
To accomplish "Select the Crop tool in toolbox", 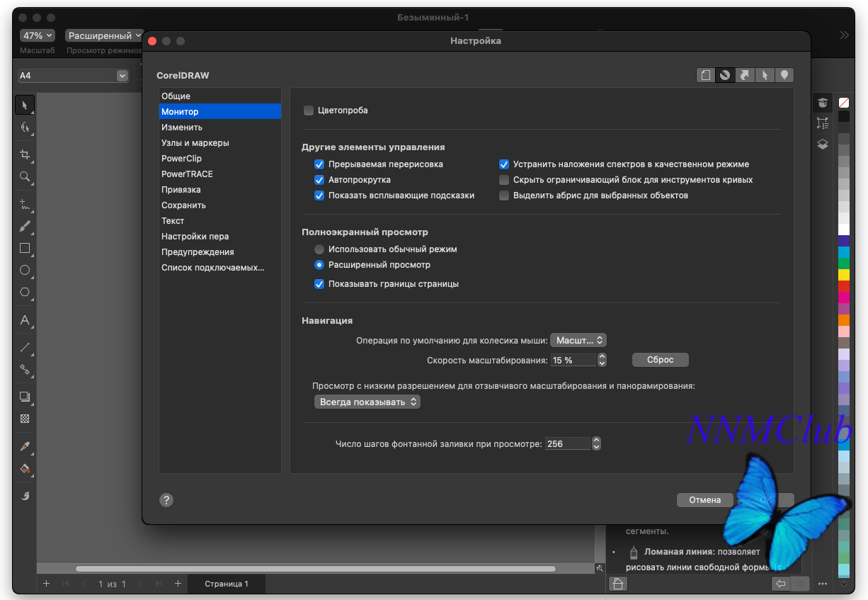I will [25, 154].
